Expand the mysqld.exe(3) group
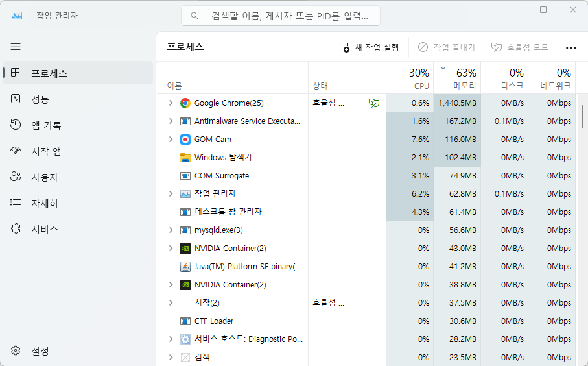 [x=171, y=230]
